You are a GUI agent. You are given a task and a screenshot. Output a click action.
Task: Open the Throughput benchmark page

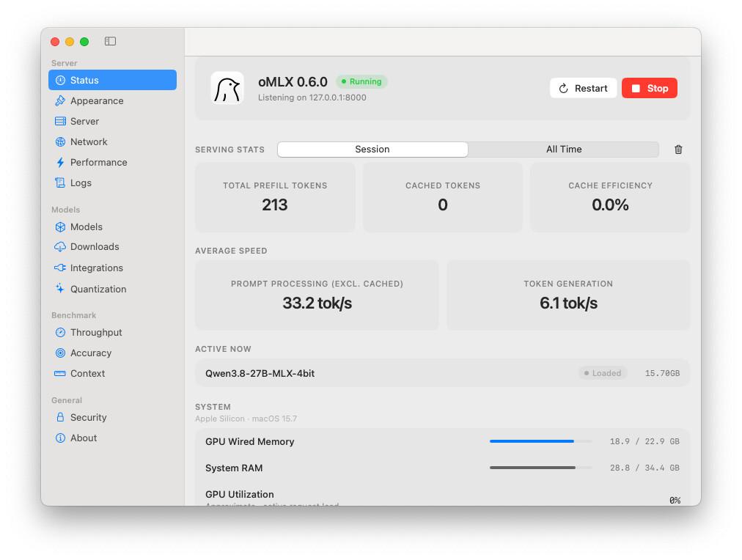pos(113,333)
